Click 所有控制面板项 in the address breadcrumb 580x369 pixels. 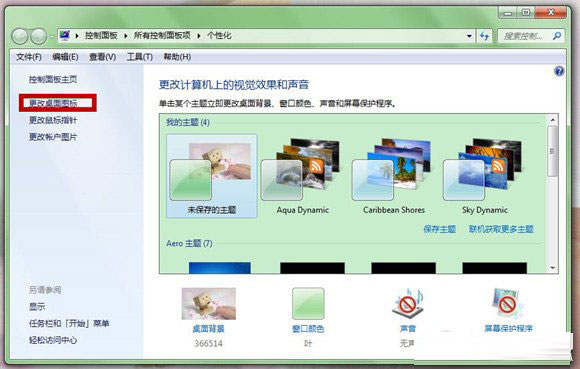162,35
